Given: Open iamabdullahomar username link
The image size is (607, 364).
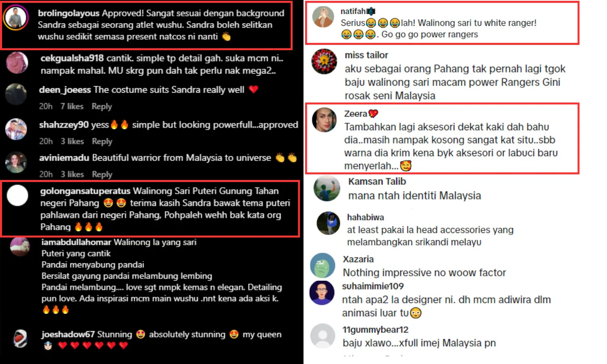Looking at the screenshot, I should pyautogui.click(x=76, y=242).
